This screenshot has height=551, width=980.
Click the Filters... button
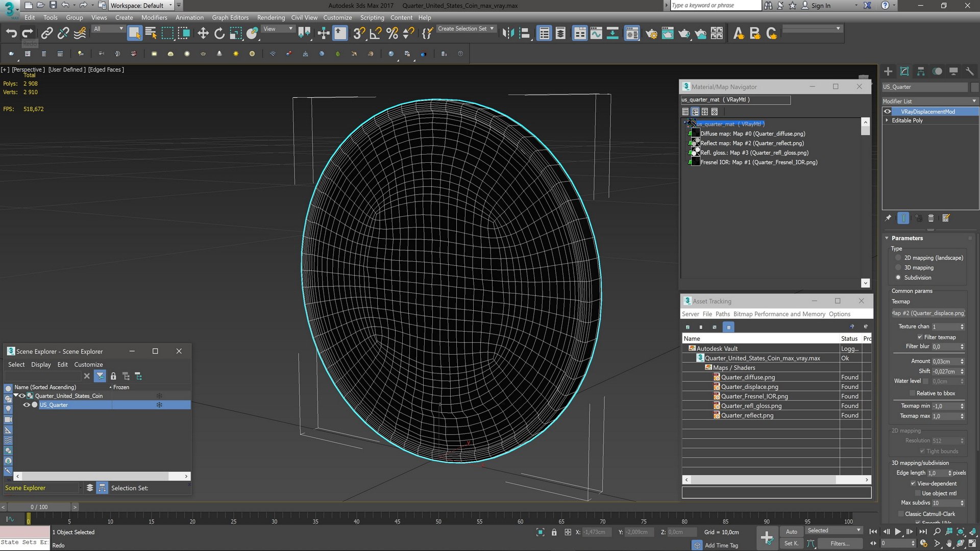click(x=840, y=543)
